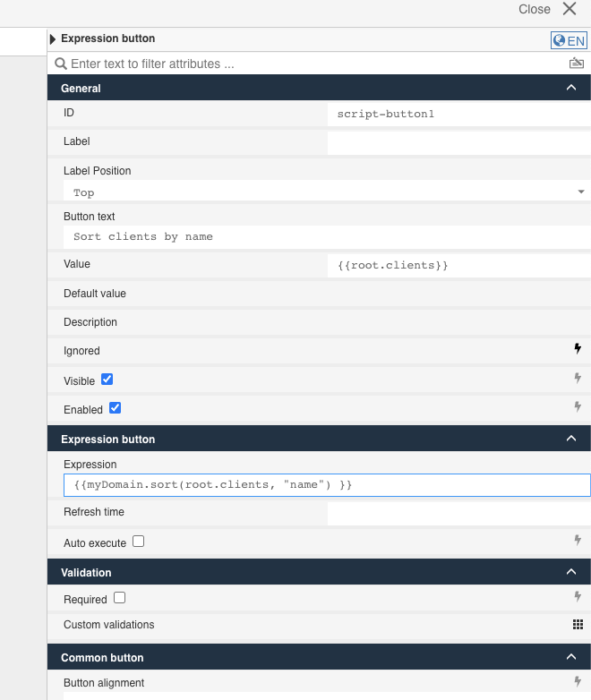The image size is (591, 700).
Task: Click the lightning icon in the Required row
Action: [x=578, y=596]
